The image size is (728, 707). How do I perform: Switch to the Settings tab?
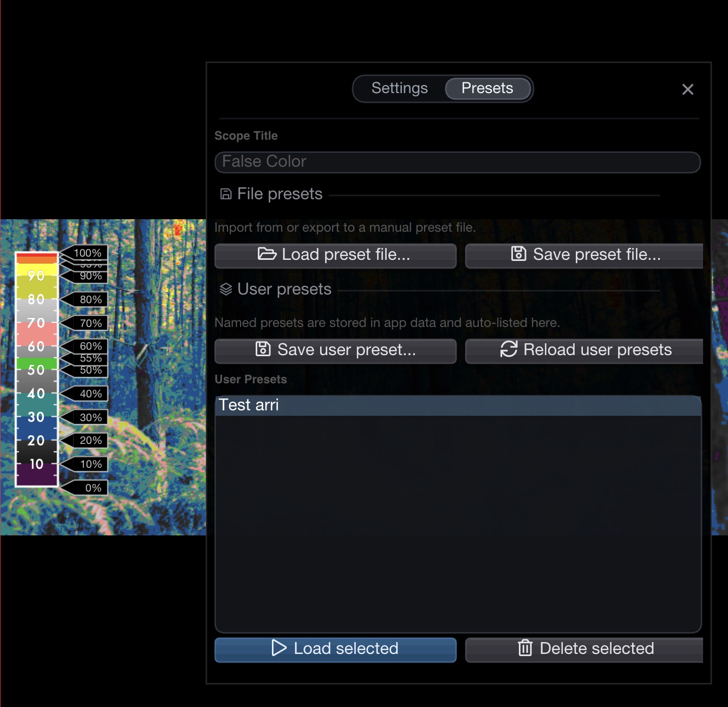click(x=399, y=88)
